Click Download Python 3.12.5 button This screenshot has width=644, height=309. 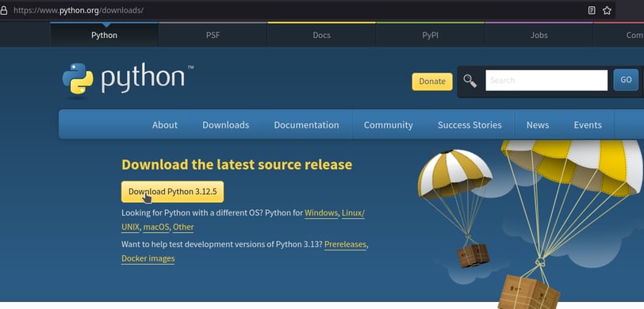tap(173, 192)
